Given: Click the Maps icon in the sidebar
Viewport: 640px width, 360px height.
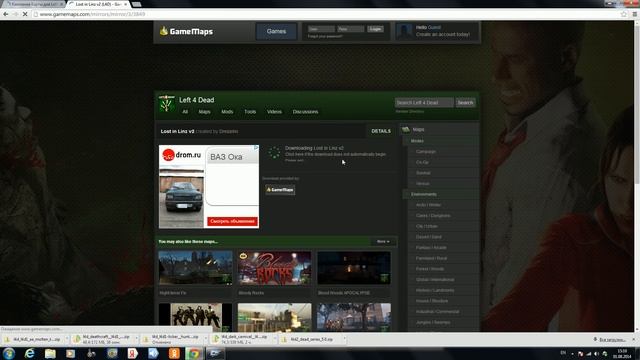Looking at the screenshot, I should (x=406, y=129).
